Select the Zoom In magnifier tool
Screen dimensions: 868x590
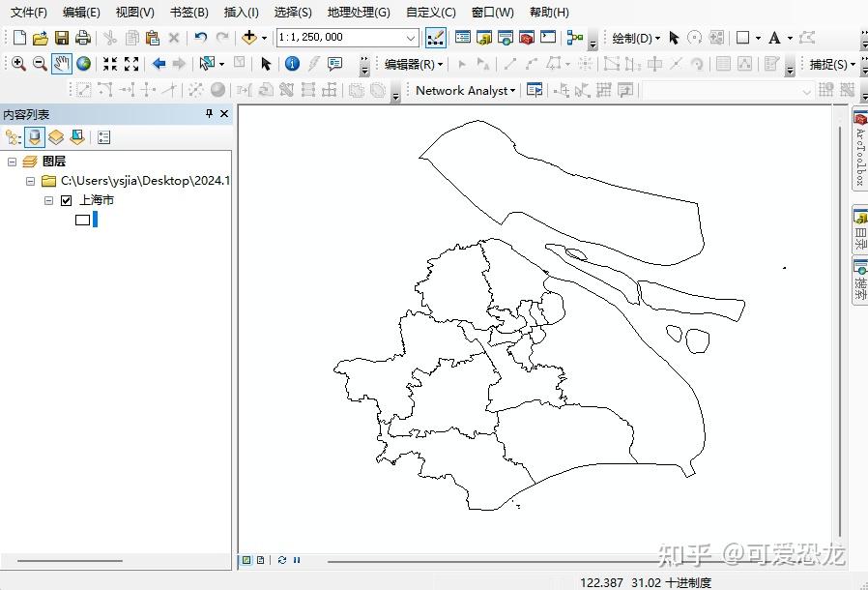17,64
